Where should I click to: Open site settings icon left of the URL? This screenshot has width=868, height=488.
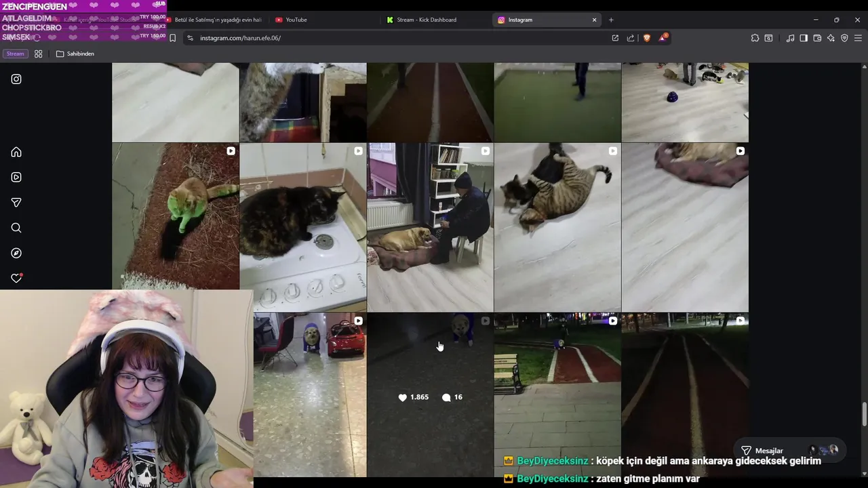pos(190,38)
